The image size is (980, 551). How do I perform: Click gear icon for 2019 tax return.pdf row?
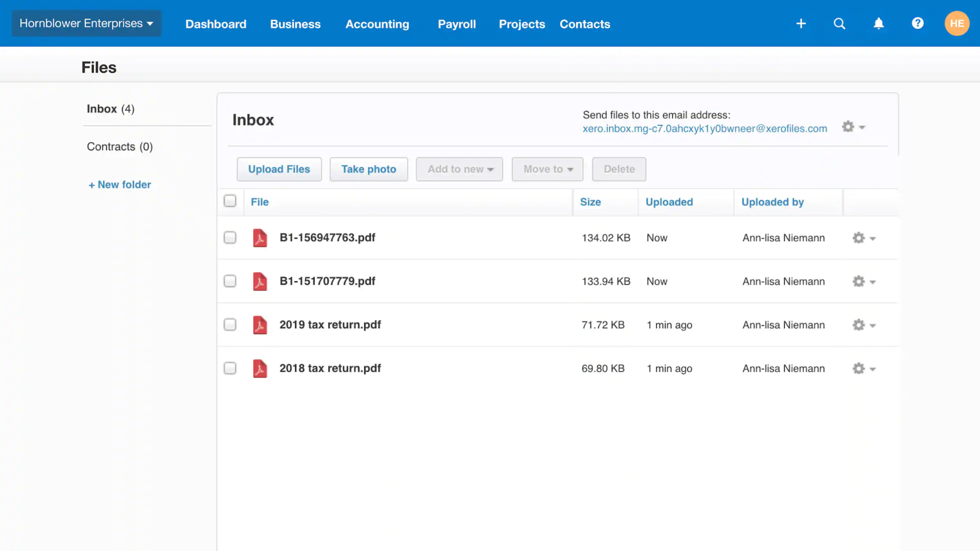click(x=864, y=325)
